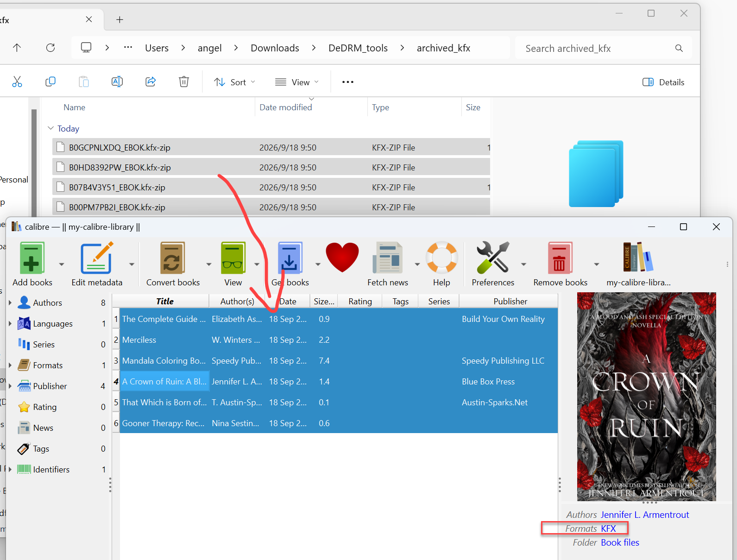Select B0HD8392PW_EBOK.kfx-zip file
This screenshot has width=737, height=560.
(271, 167)
